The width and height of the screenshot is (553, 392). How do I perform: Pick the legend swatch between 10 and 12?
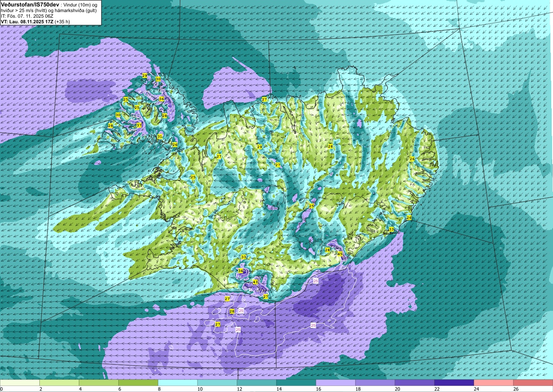pyautogui.click(x=217, y=383)
